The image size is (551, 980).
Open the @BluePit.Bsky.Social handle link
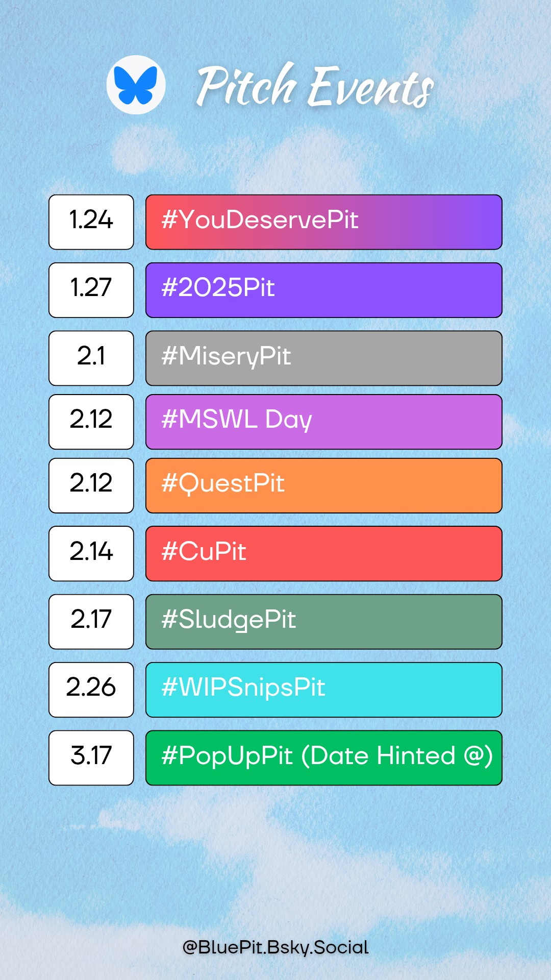pyautogui.click(x=275, y=947)
